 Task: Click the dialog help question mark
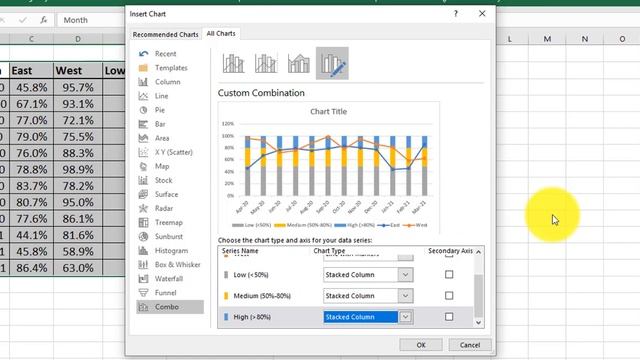click(x=456, y=13)
